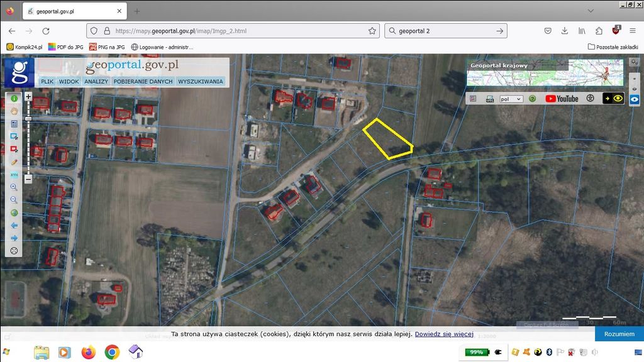
Task: Click the plus on zoom slider
Action: click(28, 97)
